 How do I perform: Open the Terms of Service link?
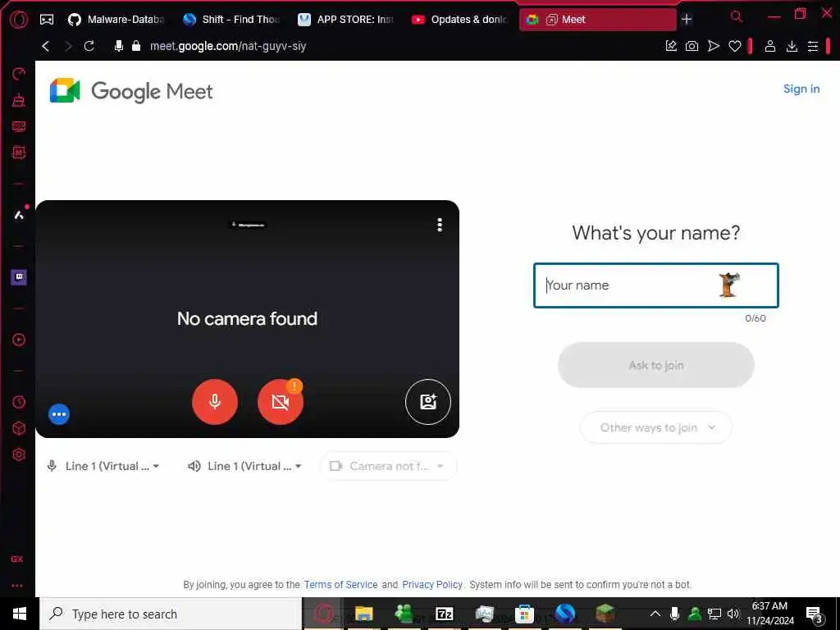[340, 584]
